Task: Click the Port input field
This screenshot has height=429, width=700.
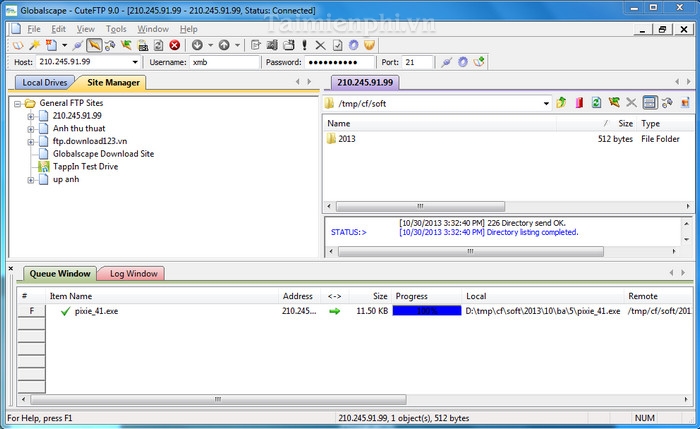Action: point(417,62)
